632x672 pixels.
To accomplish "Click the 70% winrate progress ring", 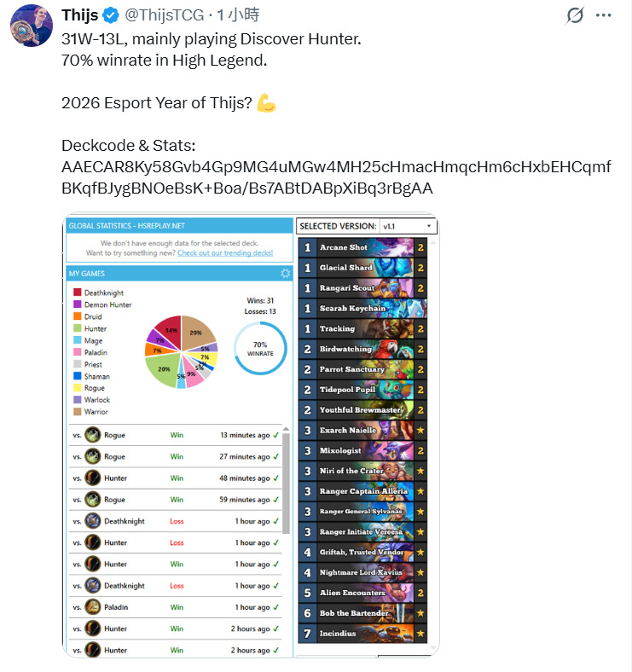I will click(x=260, y=349).
